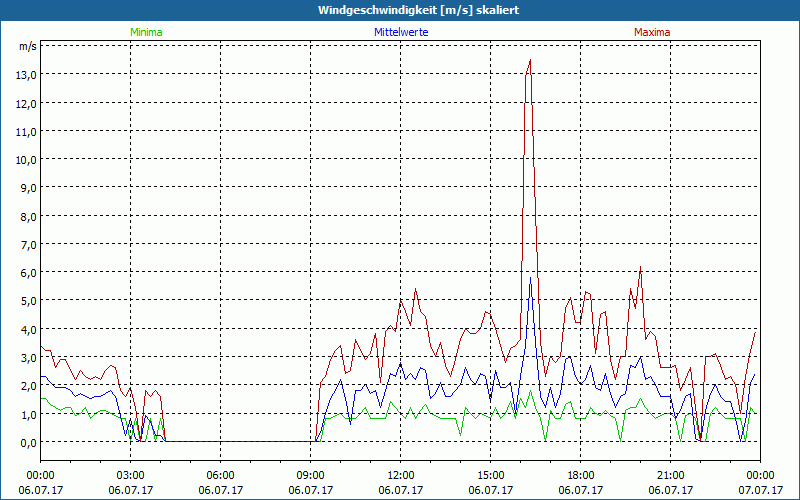Viewport: 800px width, 500px height.
Task: Click the 15:00 time axis label
Action: 490,475
